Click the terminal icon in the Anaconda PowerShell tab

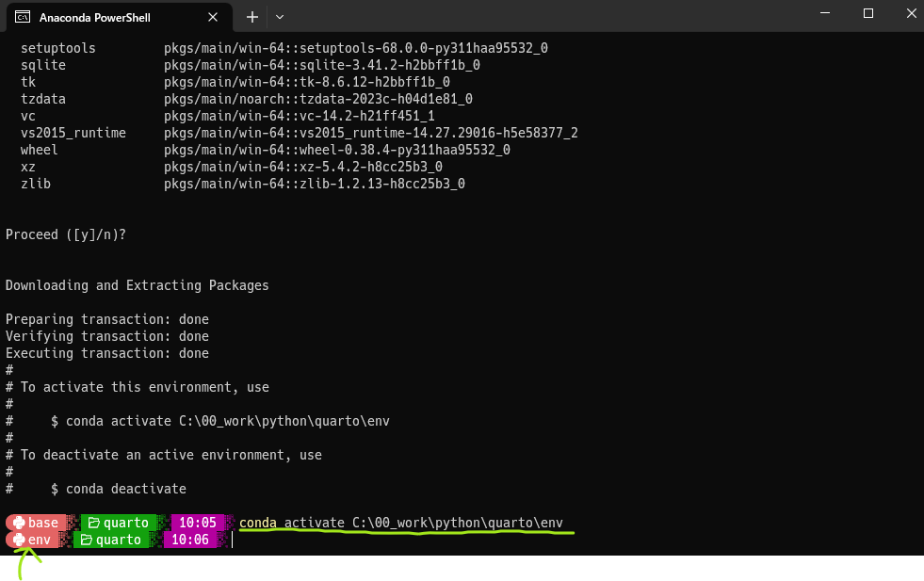click(22, 17)
